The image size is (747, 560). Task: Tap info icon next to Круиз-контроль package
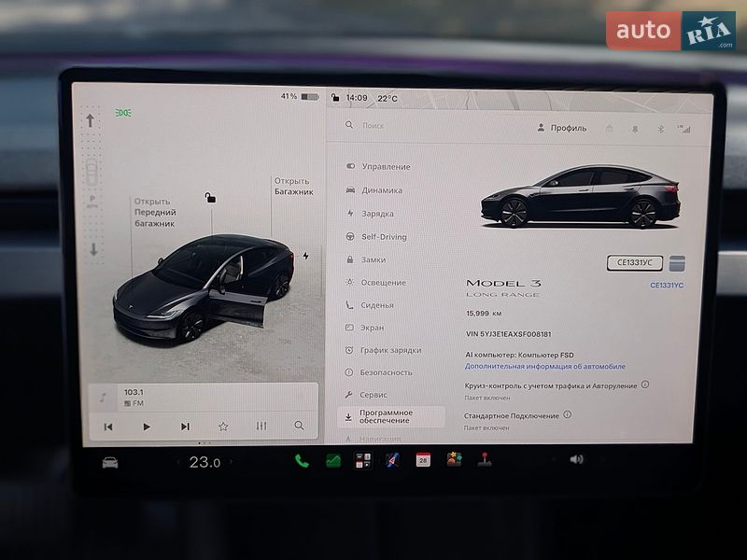(645, 385)
